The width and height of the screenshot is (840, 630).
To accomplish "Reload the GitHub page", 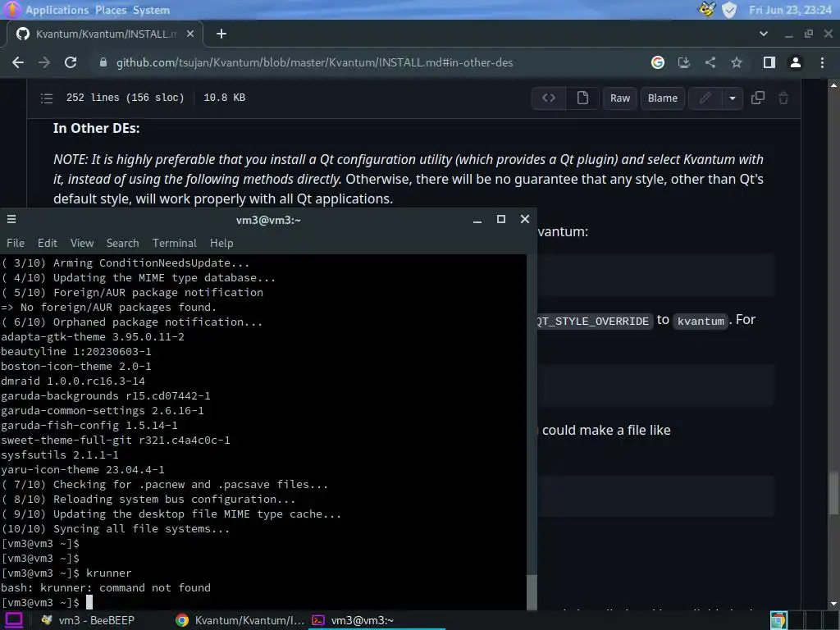I will pyautogui.click(x=71, y=62).
